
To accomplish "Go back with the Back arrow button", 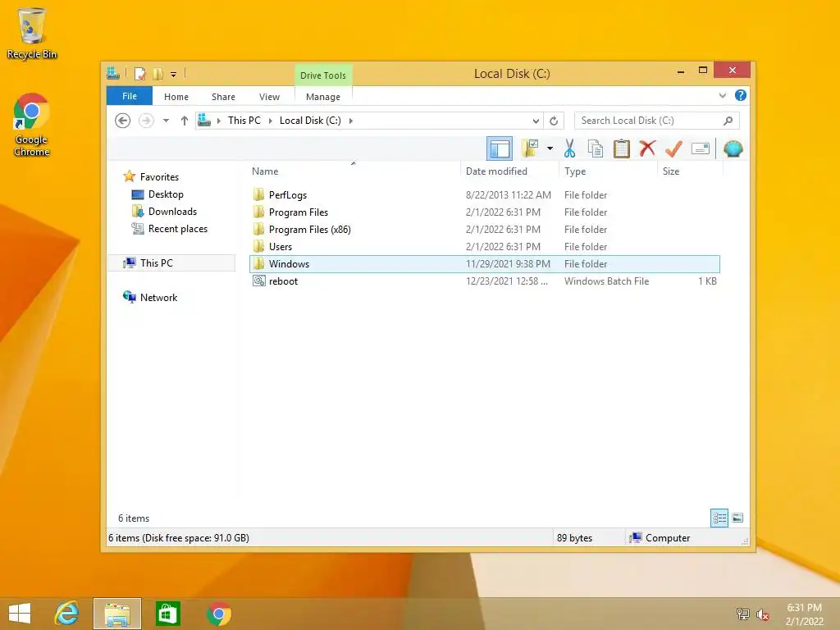I will click(x=123, y=121).
